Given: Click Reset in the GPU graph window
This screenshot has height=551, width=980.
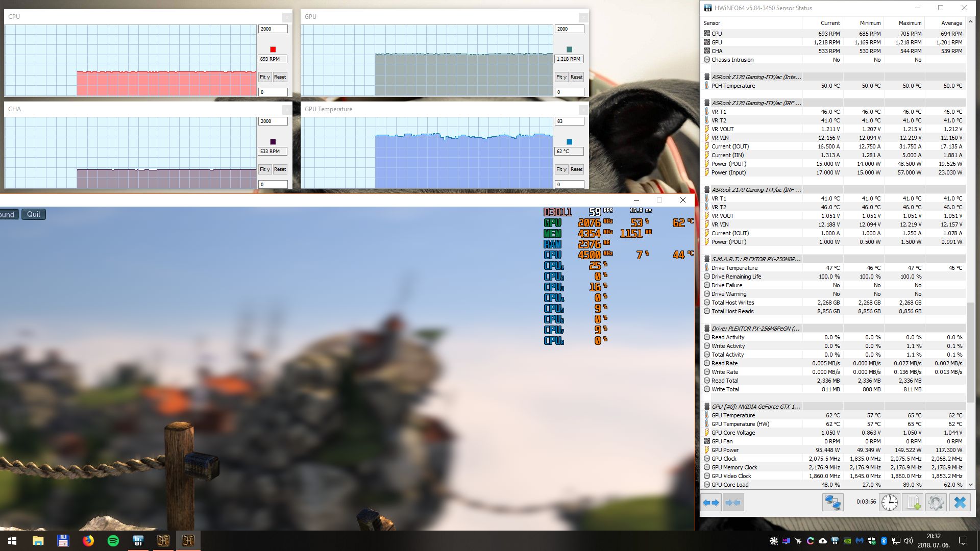Looking at the screenshot, I should (576, 77).
